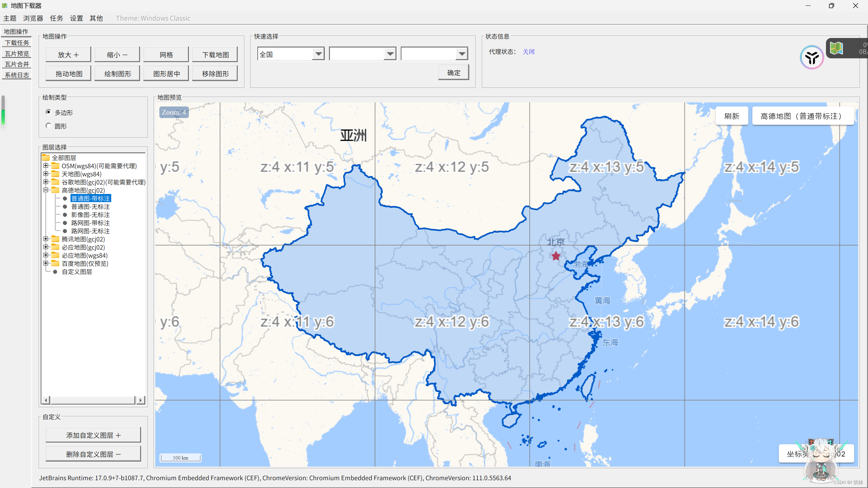Click the floating map icon widget
The height and width of the screenshot is (488, 868).
pyautogui.click(x=836, y=48)
